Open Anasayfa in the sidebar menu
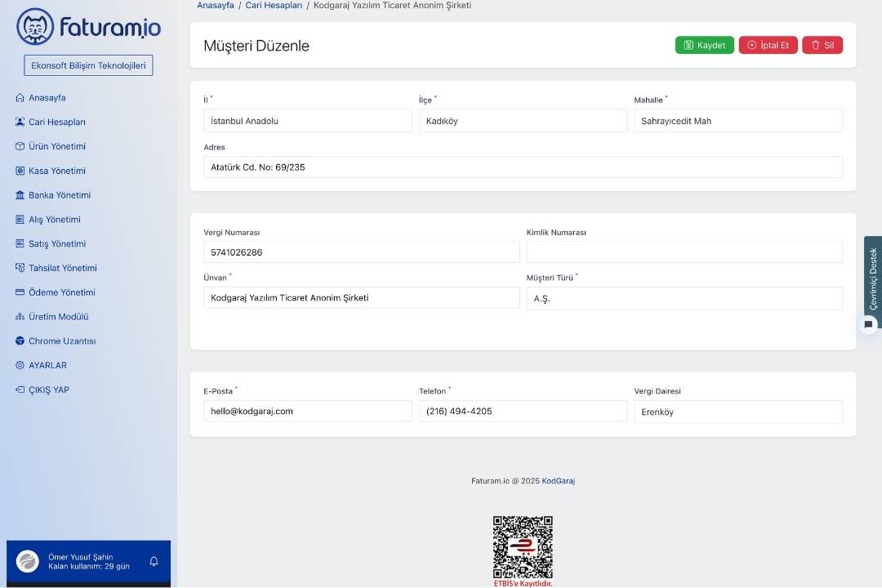 47,97
